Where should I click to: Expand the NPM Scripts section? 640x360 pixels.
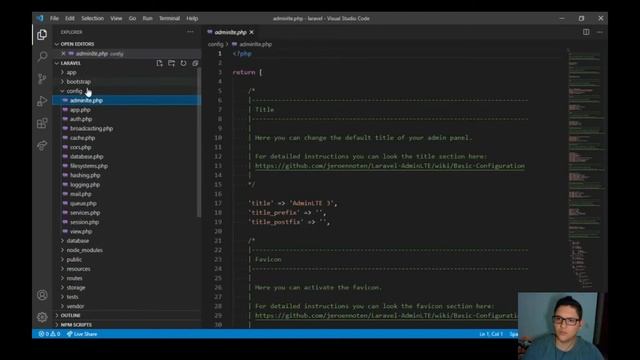76,325
